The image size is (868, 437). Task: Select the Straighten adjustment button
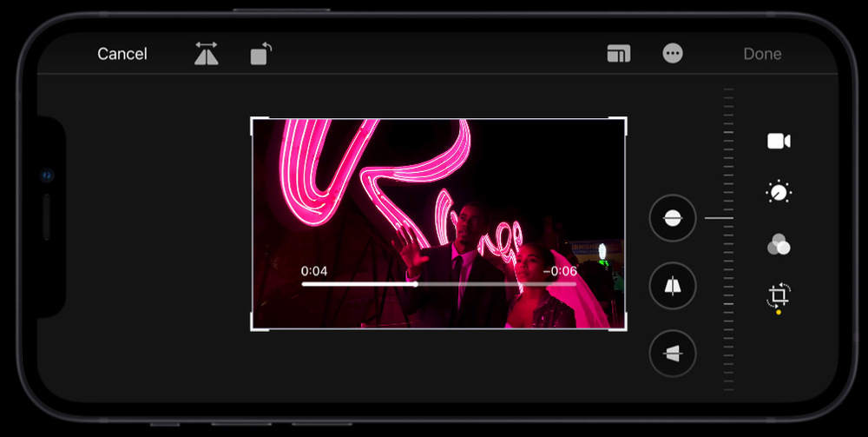click(673, 218)
